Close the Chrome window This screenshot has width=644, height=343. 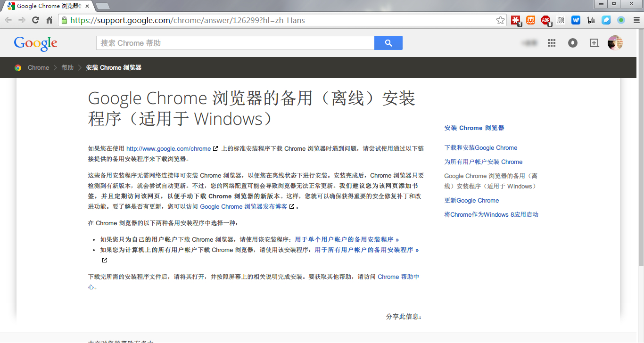(631, 4)
